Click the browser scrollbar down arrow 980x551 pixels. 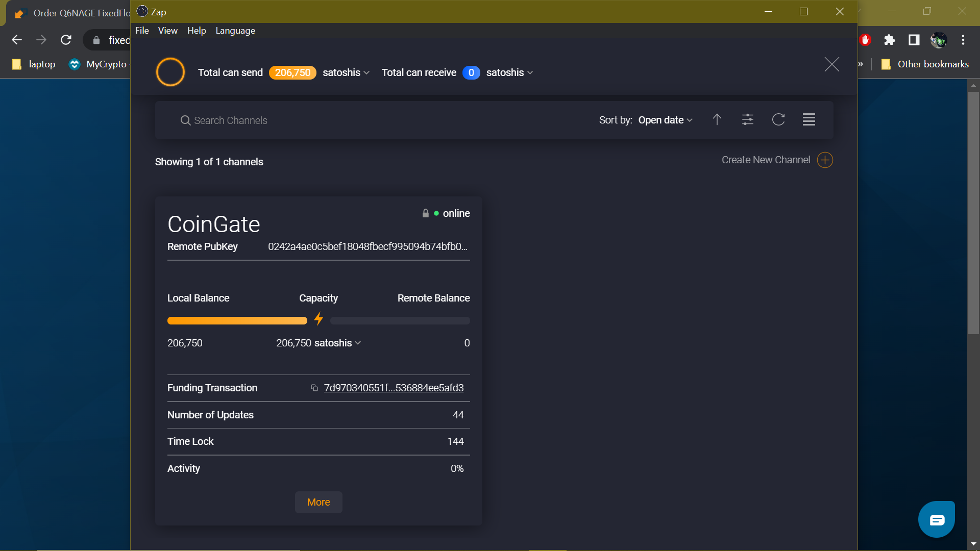tap(973, 544)
